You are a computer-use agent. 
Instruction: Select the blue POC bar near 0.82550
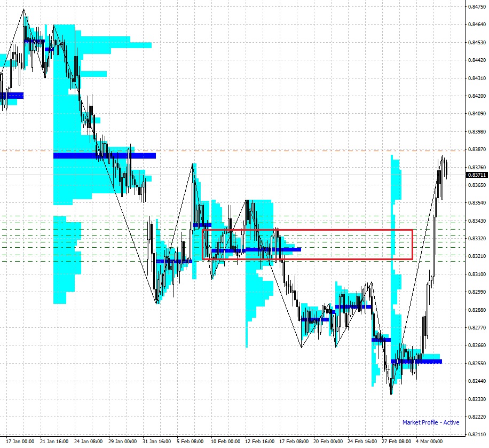[416, 361]
